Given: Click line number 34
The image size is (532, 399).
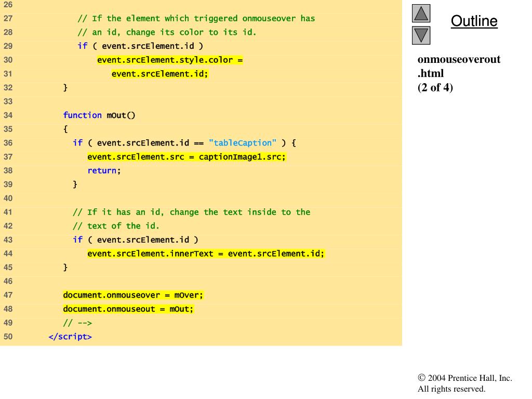Looking at the screenshot, I should click(x=8, y=115).
